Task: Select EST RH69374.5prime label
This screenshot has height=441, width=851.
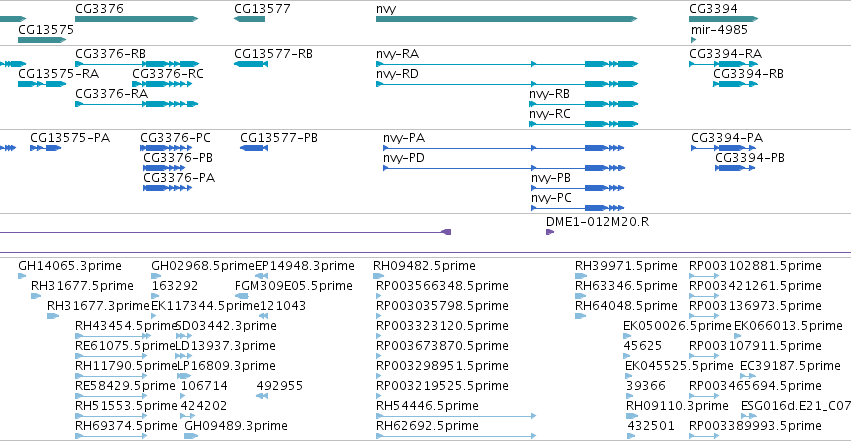Action: [126, 426]
